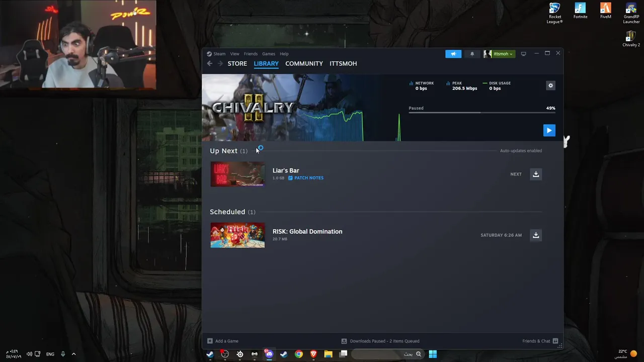644x362 pixels.
Task: Open the Help menu
Action: pos(284,54)
